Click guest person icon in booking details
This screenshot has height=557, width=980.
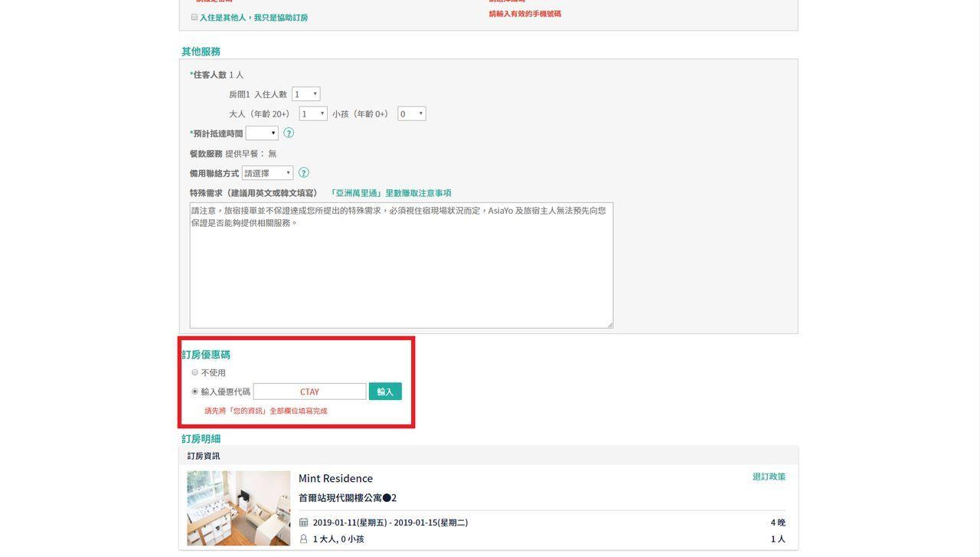click(x=304, y=539)
